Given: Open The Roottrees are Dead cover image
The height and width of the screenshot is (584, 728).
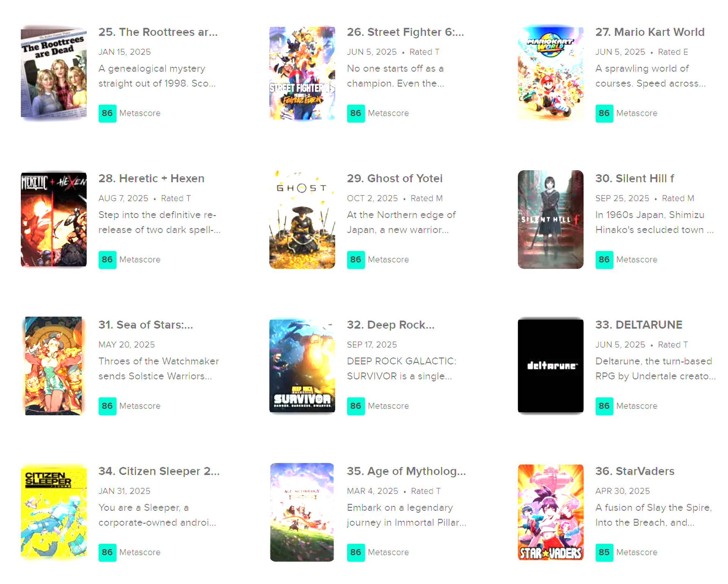Looking at the screenshot, I should click(x=53, y=74).
